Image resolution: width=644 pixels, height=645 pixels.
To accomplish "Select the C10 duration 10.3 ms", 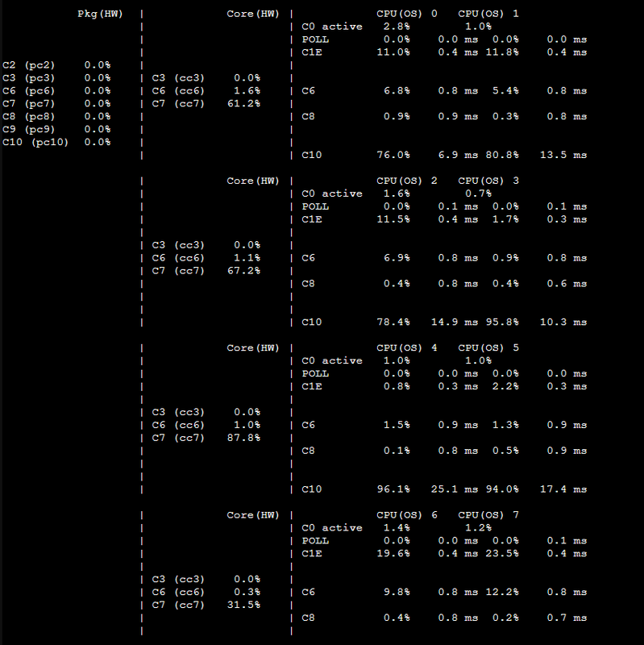I will tap(563, 322).
